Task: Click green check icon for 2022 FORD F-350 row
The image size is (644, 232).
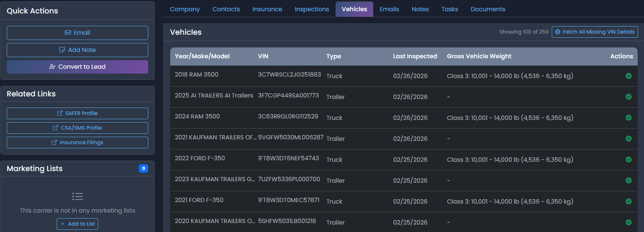Action: point(628,160)
